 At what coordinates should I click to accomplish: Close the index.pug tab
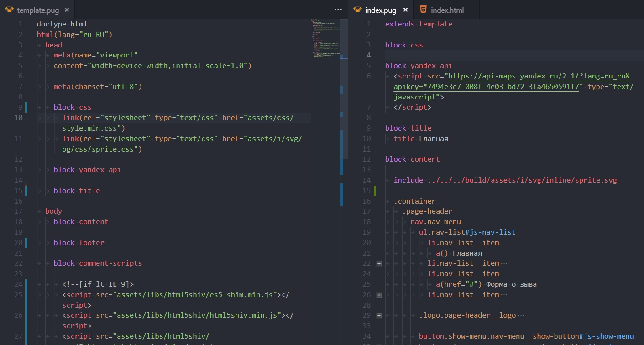405,10
